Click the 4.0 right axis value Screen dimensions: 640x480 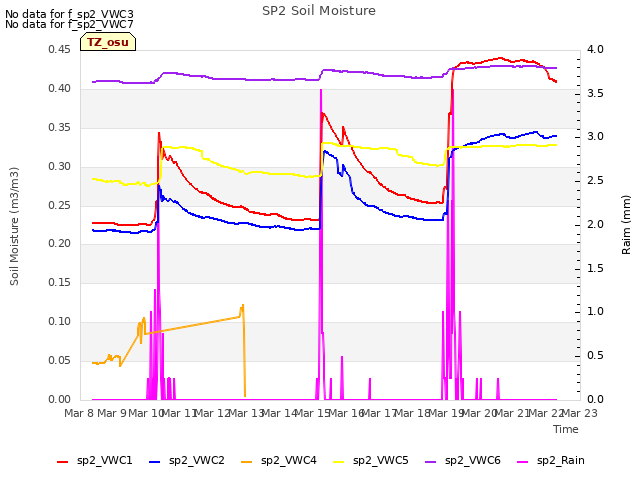[x=596, y=49]
